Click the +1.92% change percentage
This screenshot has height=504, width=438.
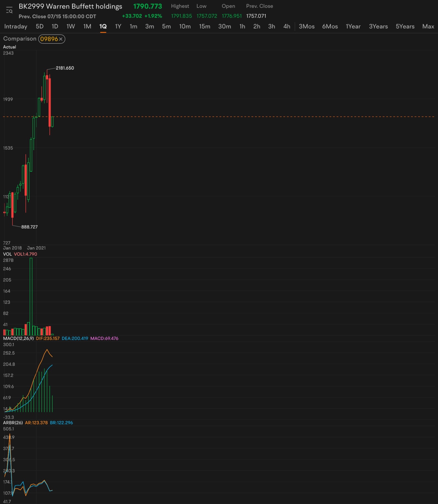point(153,16)
